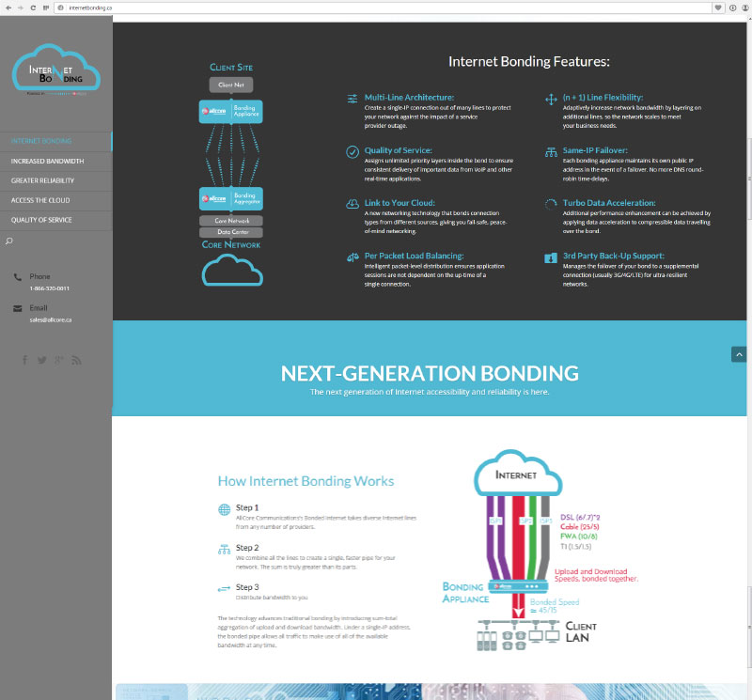Click the Step 1 globe icon
The height and width of the screenshot is (700, 752).
tap(224, 510)
